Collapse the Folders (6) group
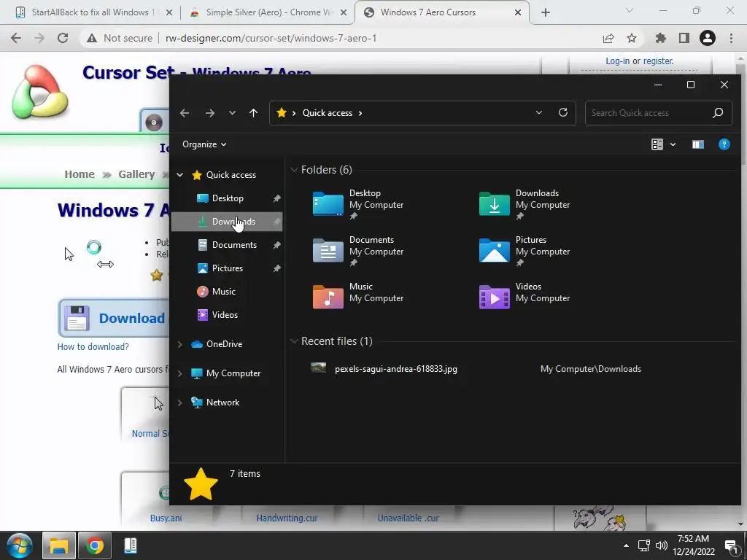The image size is (747, 560). (295, 169)
